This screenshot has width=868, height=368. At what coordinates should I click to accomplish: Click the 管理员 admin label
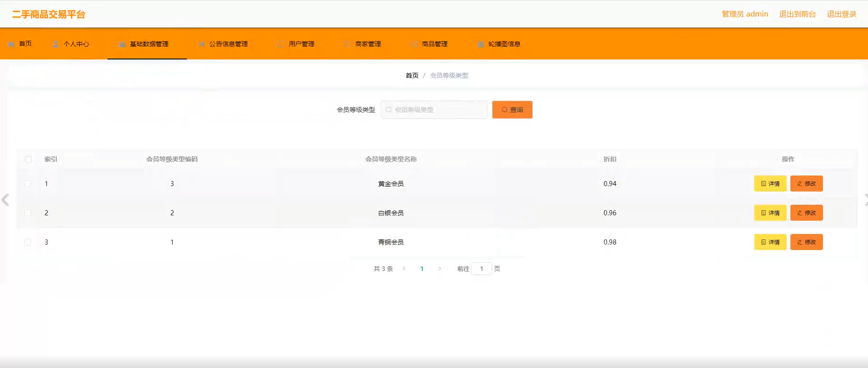(x=745, y=14)
